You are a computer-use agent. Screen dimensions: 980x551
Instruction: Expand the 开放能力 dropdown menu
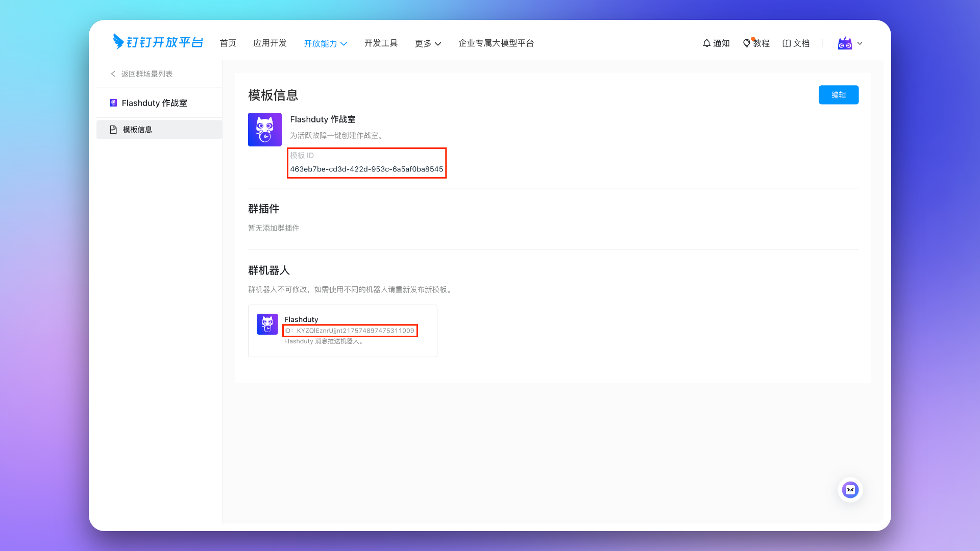coord(325,43)
